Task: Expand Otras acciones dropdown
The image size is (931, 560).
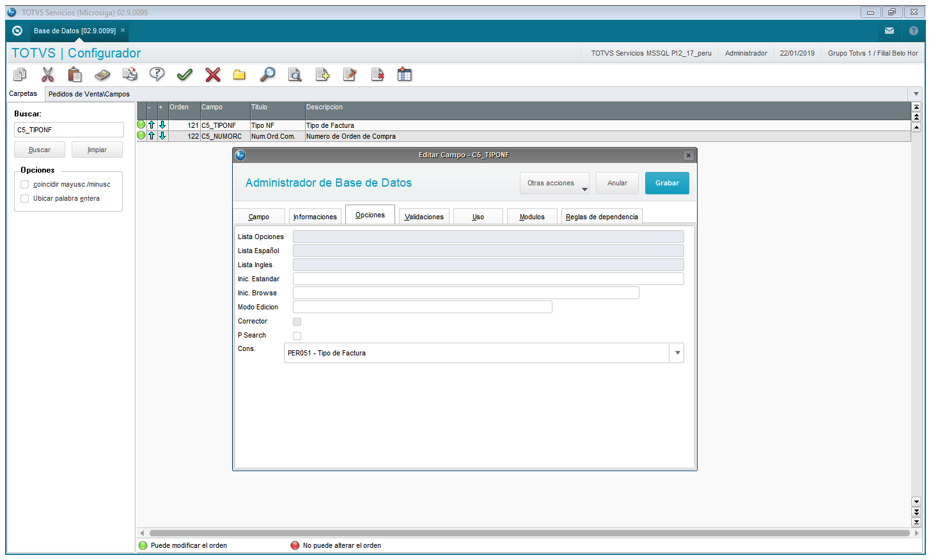Action: [x=554, y=183]
